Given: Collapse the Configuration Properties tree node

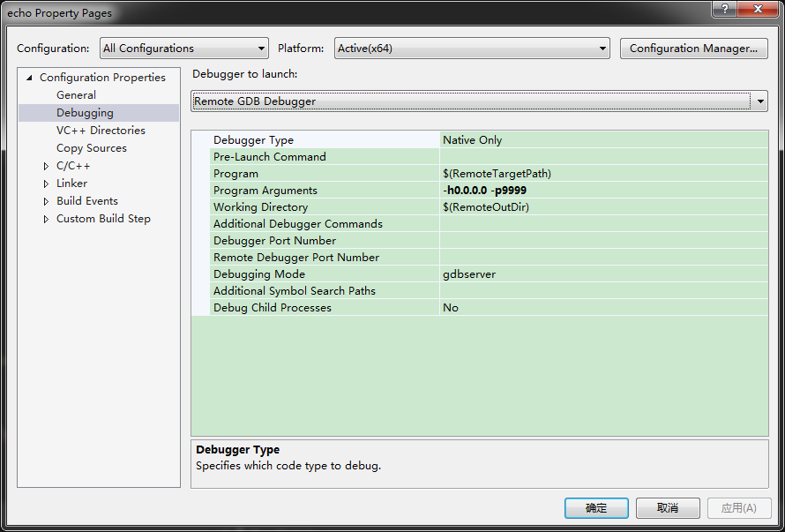Looking at the screenshot, I should [x=30, y=78].
